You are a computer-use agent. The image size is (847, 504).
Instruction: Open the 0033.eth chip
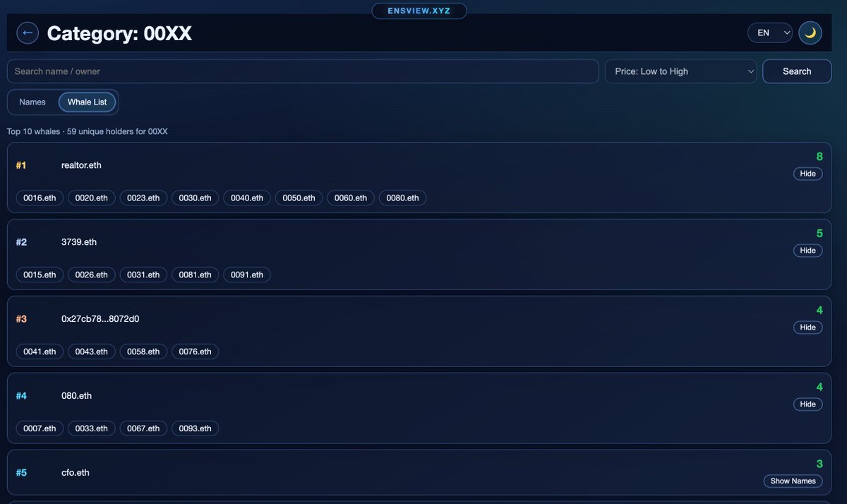pos(92,428)
